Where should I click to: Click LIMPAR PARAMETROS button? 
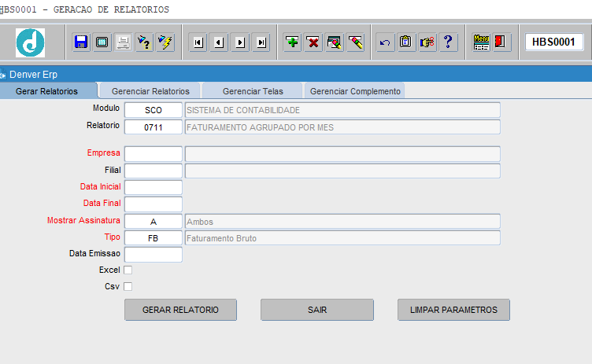453,310
